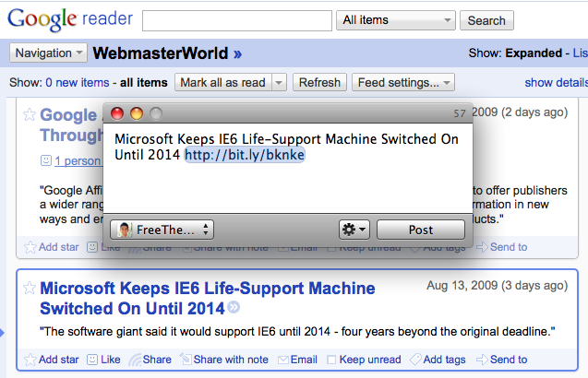Open Send to for IE6 article
Viewport: 588px width, 378px height.
point(502,360)
